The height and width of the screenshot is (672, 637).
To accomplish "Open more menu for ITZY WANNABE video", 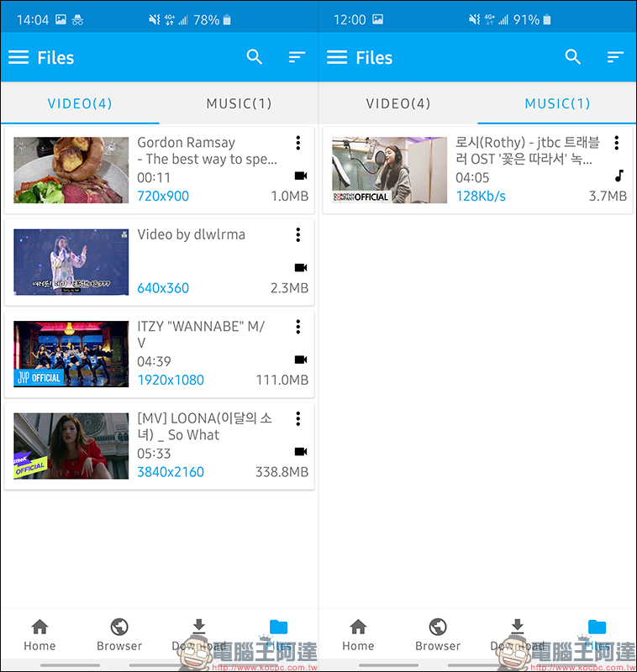I will click(297, 327).
